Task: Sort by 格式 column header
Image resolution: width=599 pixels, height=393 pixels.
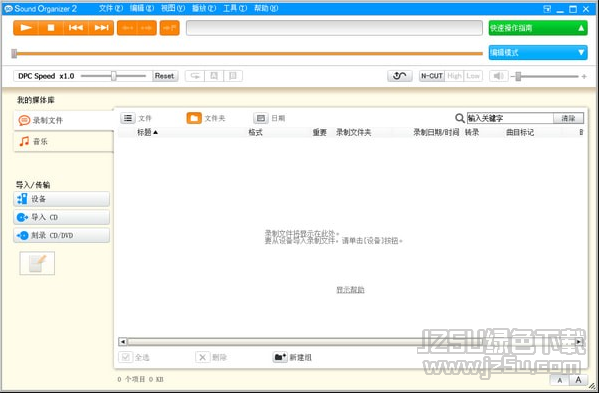Action: click(255, 133)
